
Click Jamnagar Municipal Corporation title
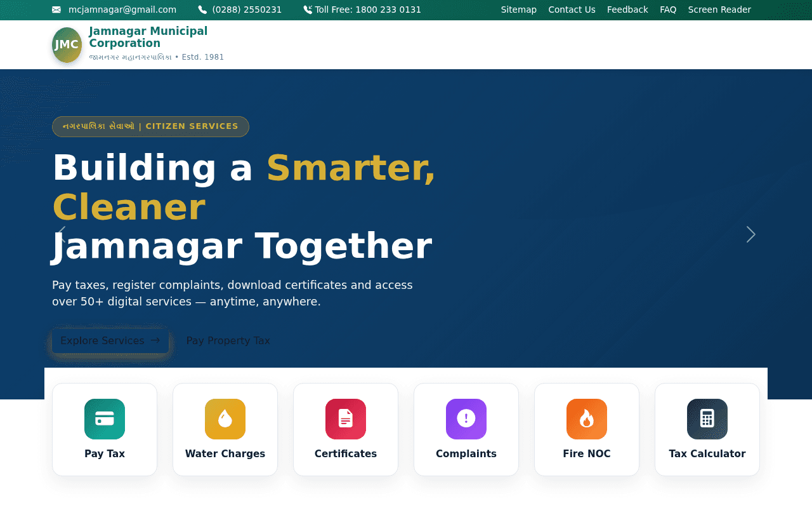click(148, 37)
